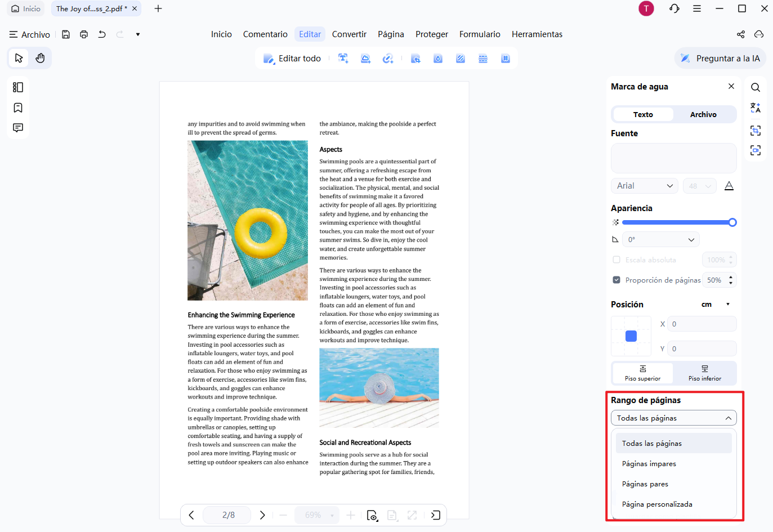Image resolution: width=773 pixels, height=532 pixels.
Task: Click Preguntar a la IA button
Action: click(x=720, y=59)
